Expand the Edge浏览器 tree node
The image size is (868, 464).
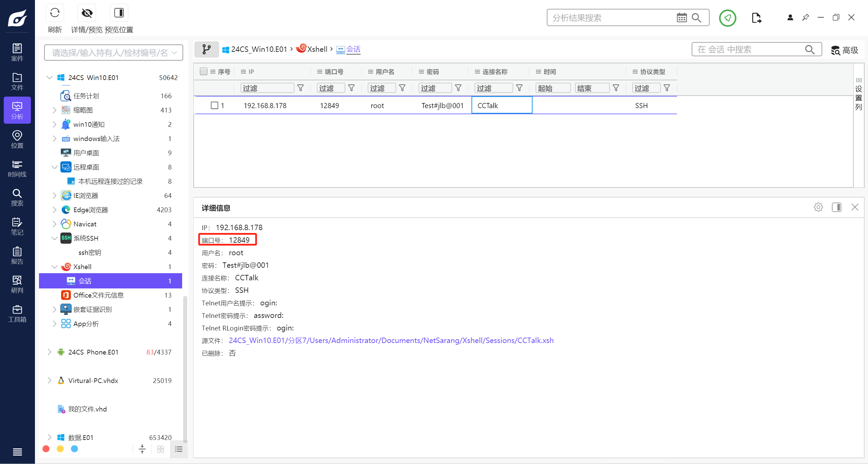(x=54, y=210)
